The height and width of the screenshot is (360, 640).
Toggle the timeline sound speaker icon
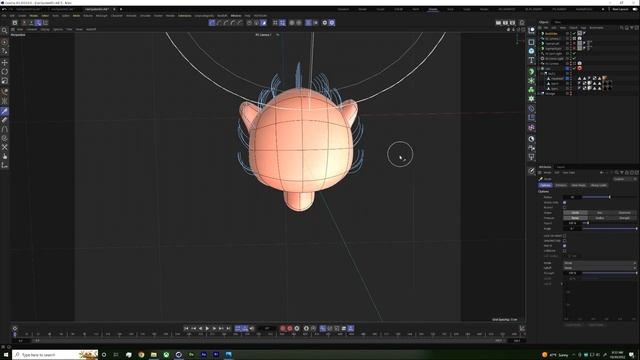pos(252,328)
